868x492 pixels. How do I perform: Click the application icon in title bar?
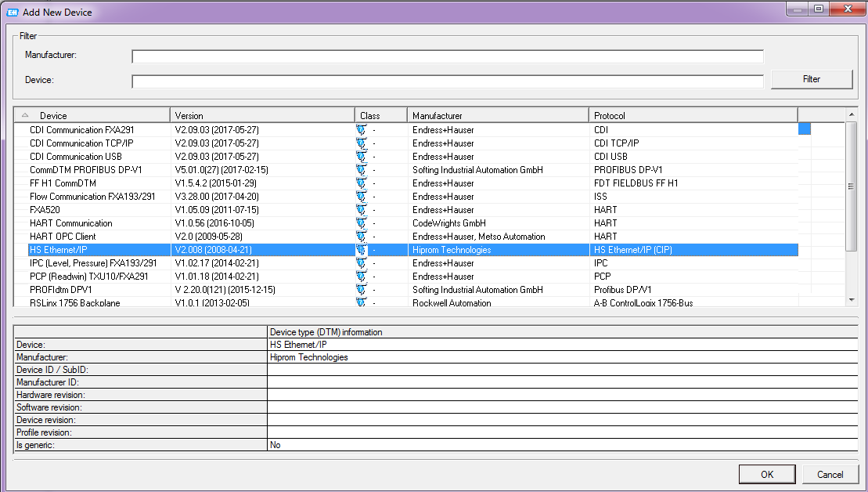coord(12,12)
